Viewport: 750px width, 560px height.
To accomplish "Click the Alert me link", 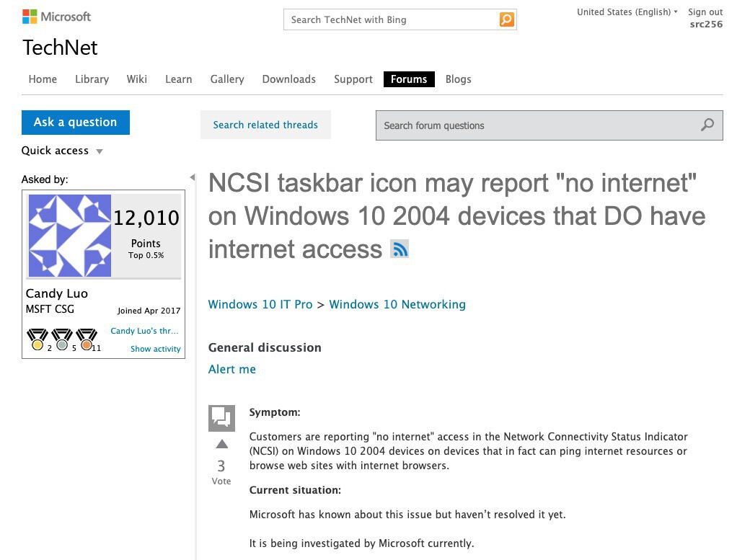I will pos(232,369).
